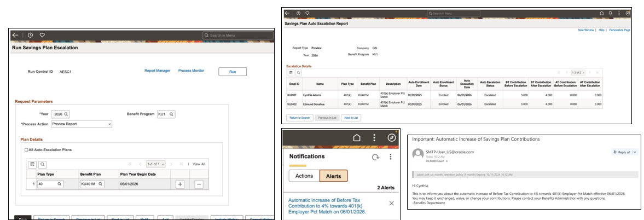Screen dimensions: 644x220
Task: Expand Reply all dropdown arrow in email
Action: click(x=635, y=152)
